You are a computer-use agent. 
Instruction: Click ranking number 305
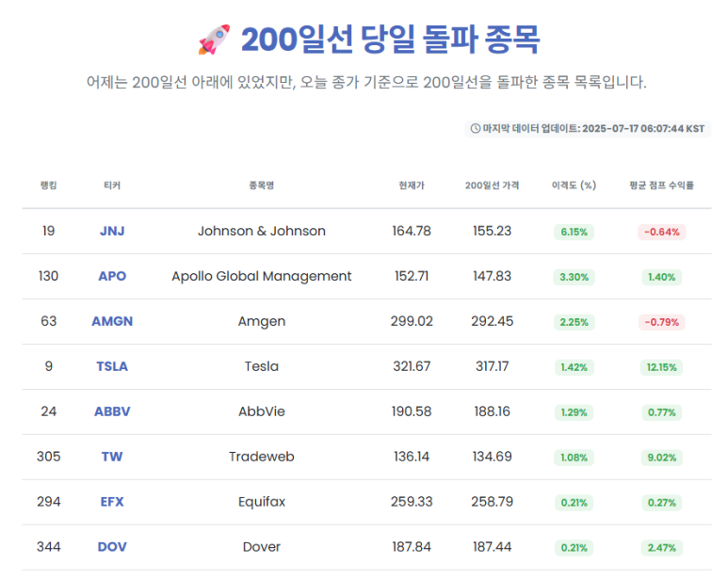click(48, 457)
